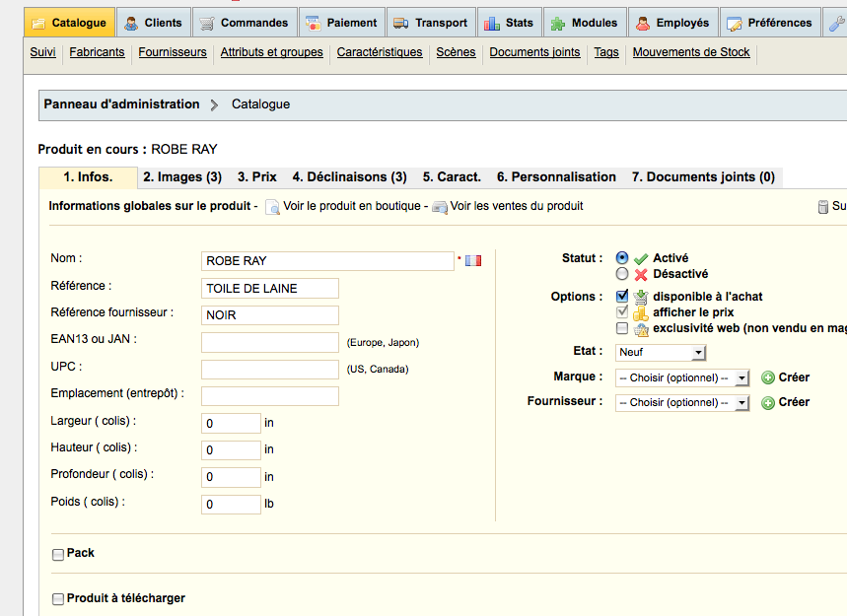This screenshot has height=616, width=847.
Task: Click the Transport truck icon
Action: (x=400, y=24)
